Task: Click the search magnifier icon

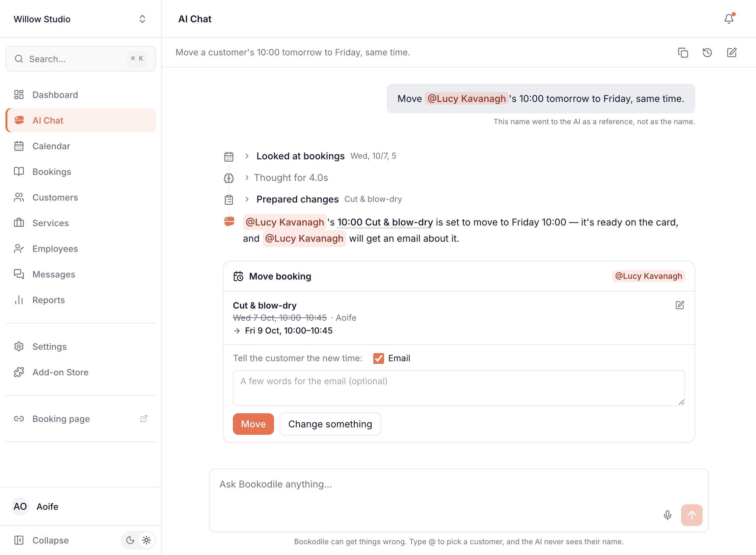Action: 19,59
